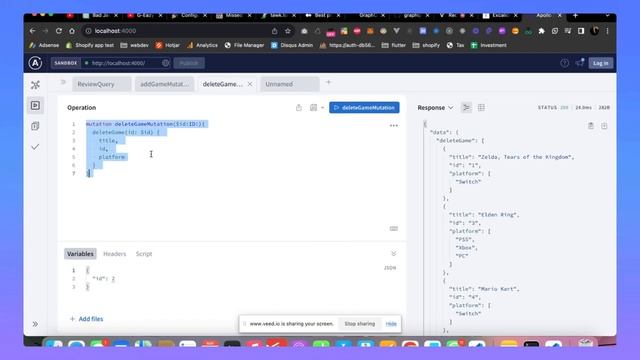640x360 pixels.
Task: Open the Flutter bookmarks folder
Action: (393, 45)
